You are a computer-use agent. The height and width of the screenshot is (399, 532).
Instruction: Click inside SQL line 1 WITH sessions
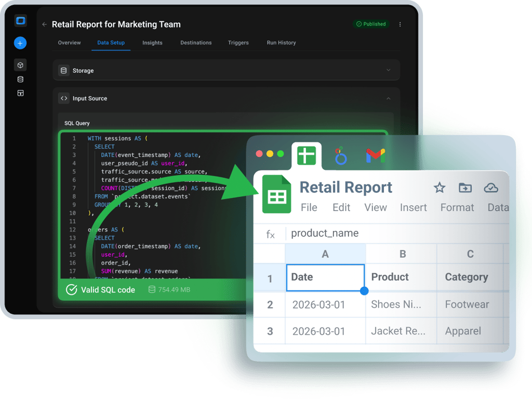click(117, 138)
